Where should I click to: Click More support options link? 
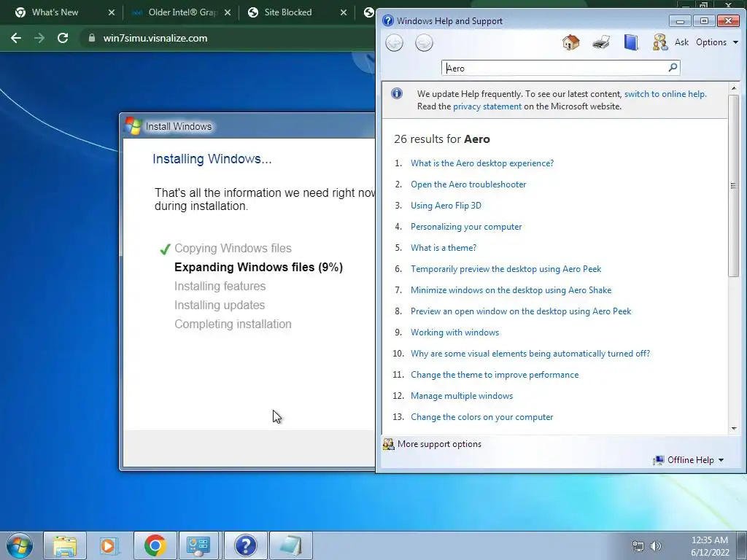439,444
